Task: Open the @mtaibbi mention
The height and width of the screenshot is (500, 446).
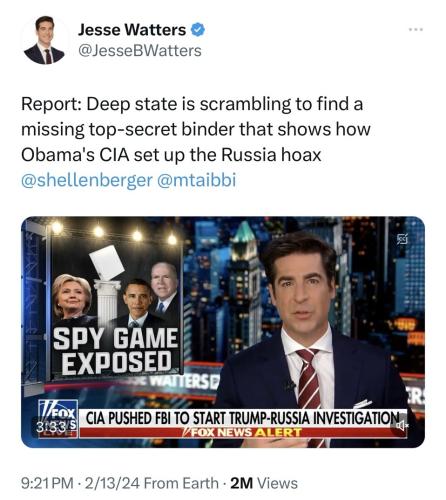Action: click(196, 180)
